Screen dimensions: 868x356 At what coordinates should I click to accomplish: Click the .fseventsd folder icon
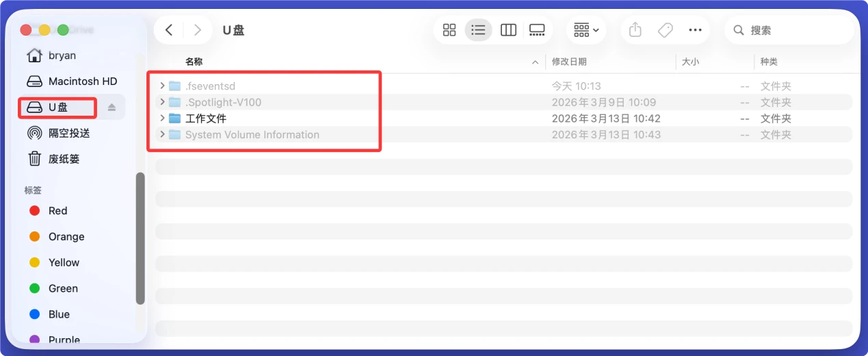[x=174, y=86]
